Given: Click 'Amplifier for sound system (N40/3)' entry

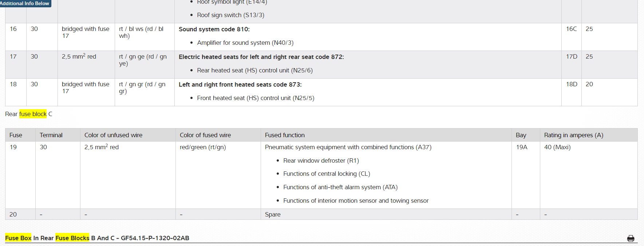Looking at the screenshot, I should point(245,43).
